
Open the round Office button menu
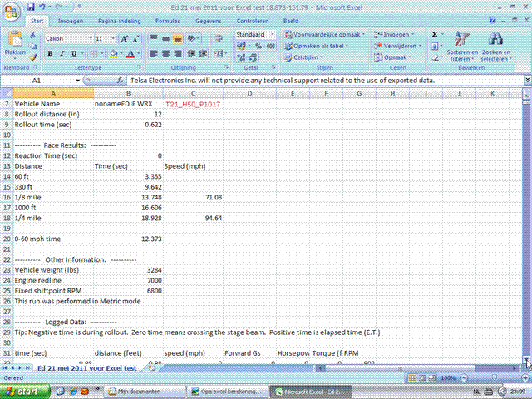[11, 11]
